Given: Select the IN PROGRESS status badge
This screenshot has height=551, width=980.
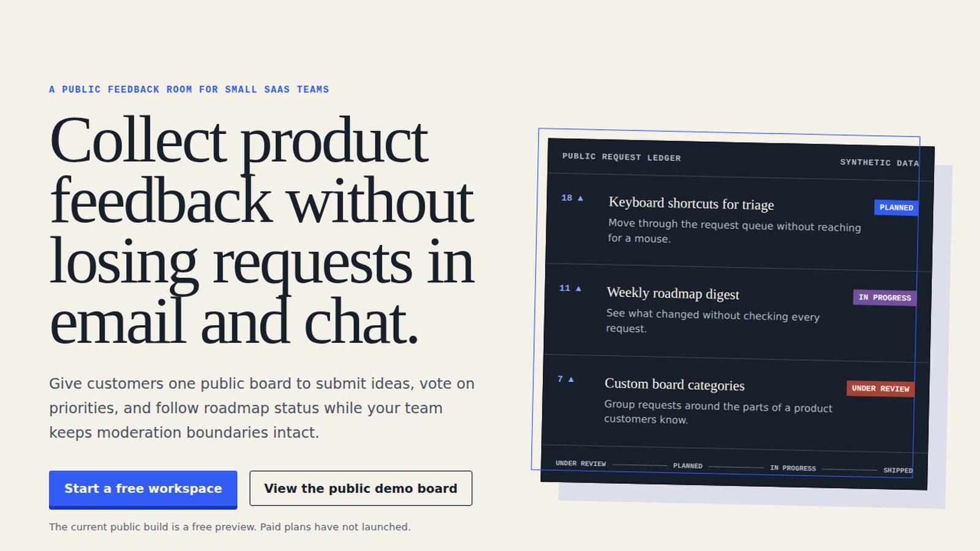Looking at the screenshot, I should click(x=884, y=298).
